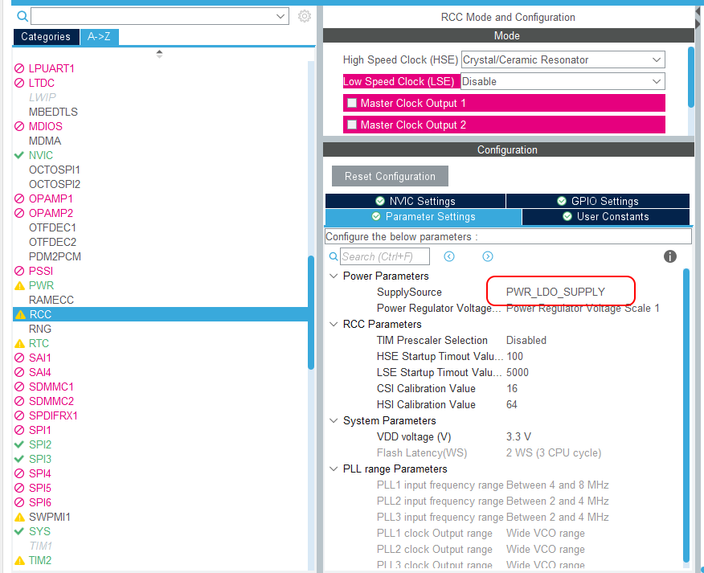The height and width of the screenshot is (573, 704).
Task: Click the warning icon beside RTC
Action: point(20,344)
